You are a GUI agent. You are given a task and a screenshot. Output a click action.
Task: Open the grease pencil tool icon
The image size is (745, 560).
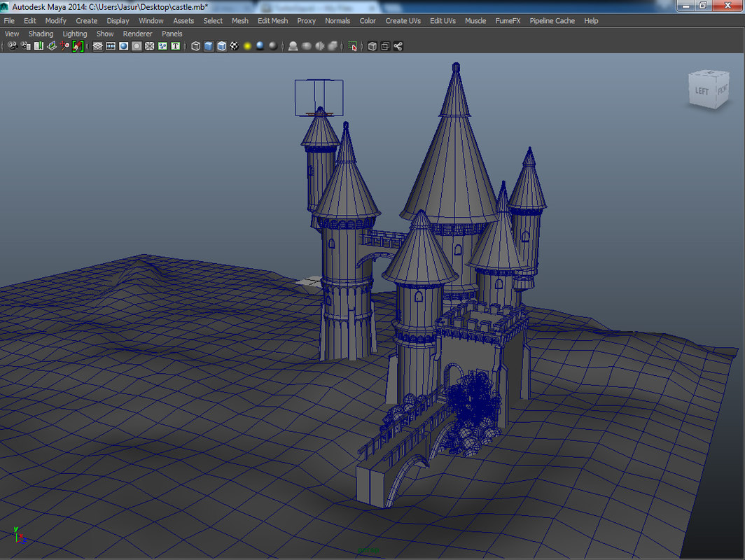point(77,46)
